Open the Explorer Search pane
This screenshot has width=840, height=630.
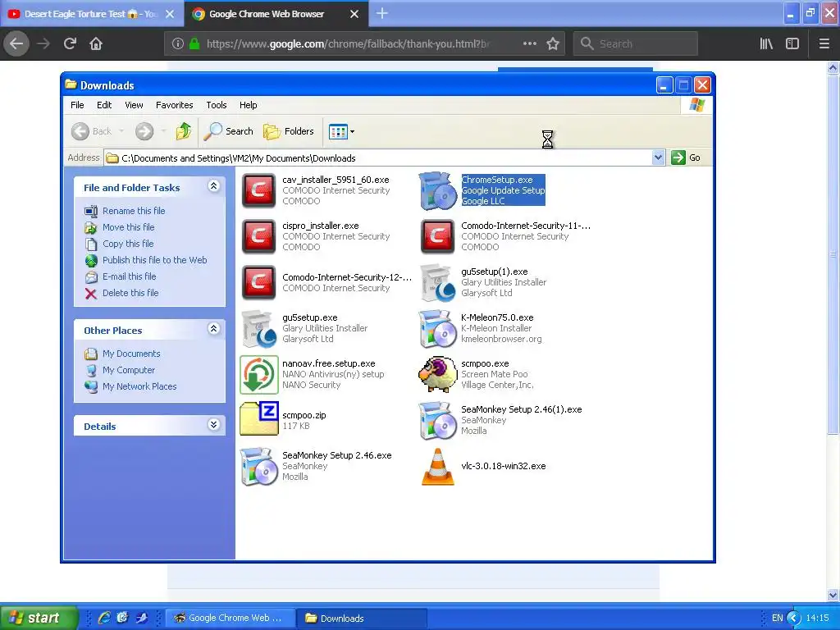(x=228, y=131)
